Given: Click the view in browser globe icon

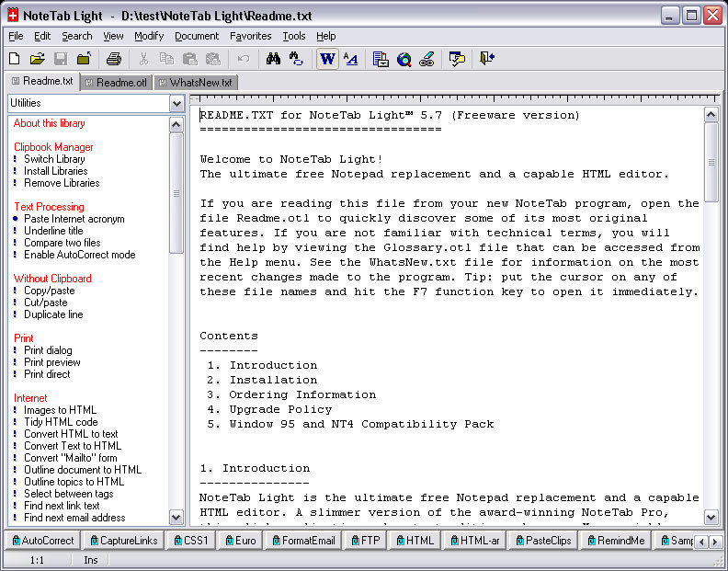Looking at the screenshot, I should tap(404, 59).
